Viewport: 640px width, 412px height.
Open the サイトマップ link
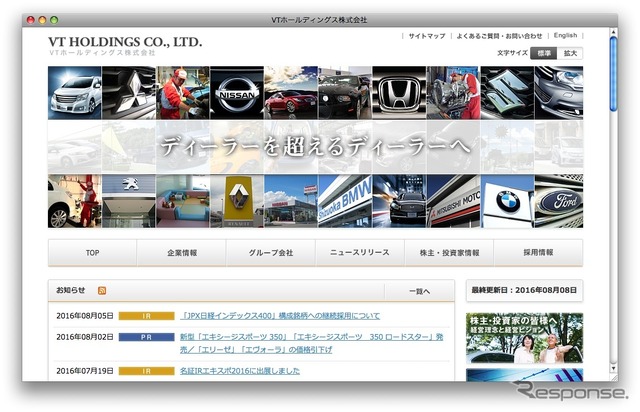tap(427, 36)
